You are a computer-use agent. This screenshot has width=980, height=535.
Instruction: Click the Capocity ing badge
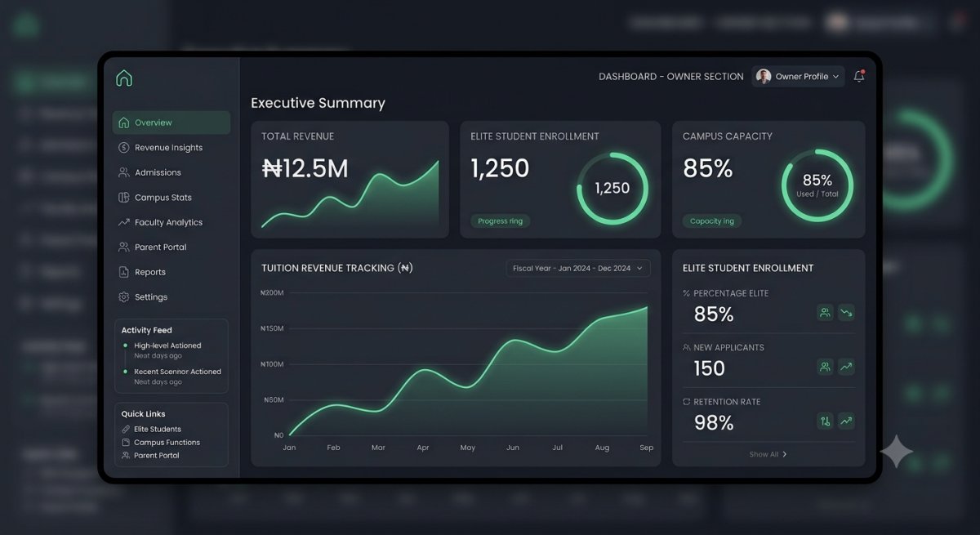click(712, 221)
